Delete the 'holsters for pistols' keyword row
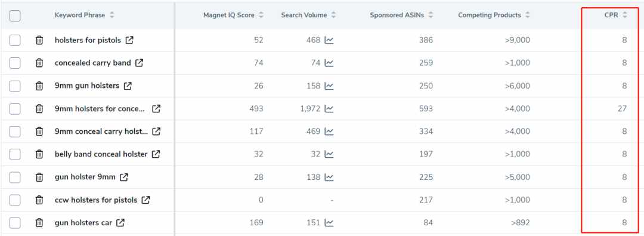This screenshot has height=236, width=644. coord(39,41)
